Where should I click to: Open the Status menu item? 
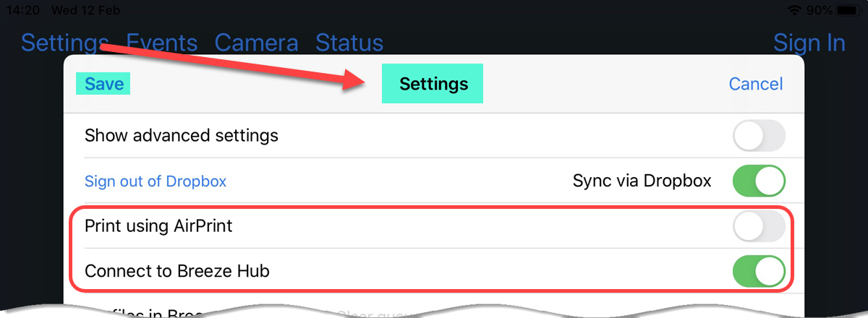(x=349, y=43)
